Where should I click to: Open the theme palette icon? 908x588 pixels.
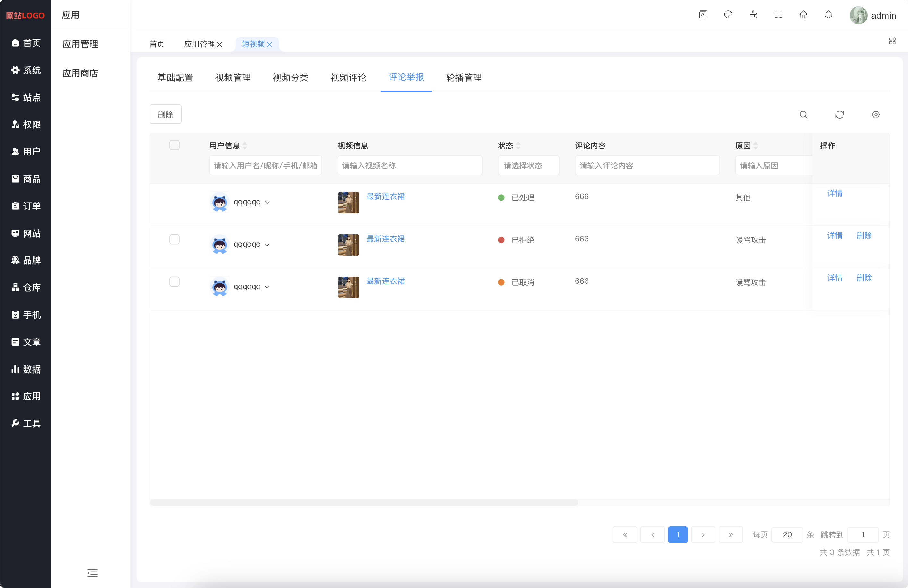tap(728, 14)
